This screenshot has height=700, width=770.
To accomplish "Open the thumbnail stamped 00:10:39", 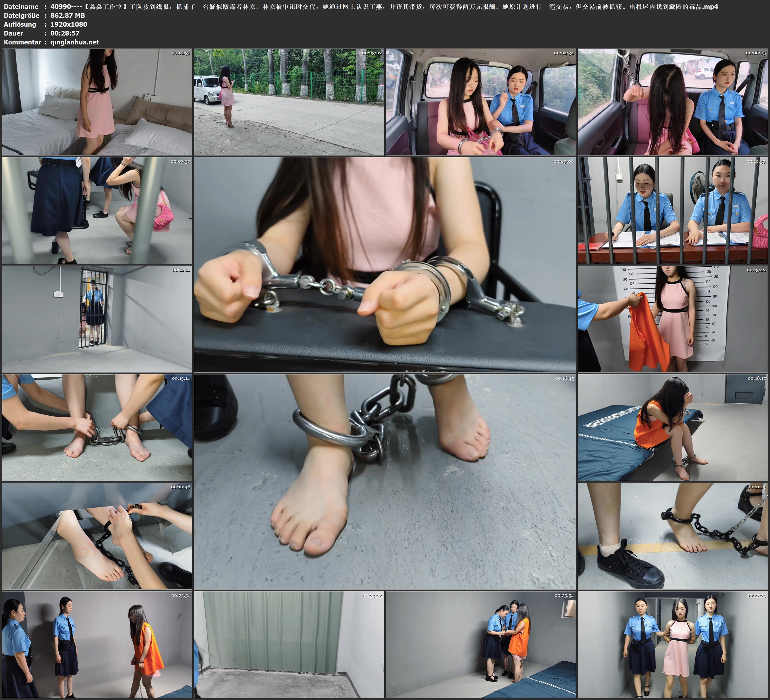I will click(x=673, y=210).
